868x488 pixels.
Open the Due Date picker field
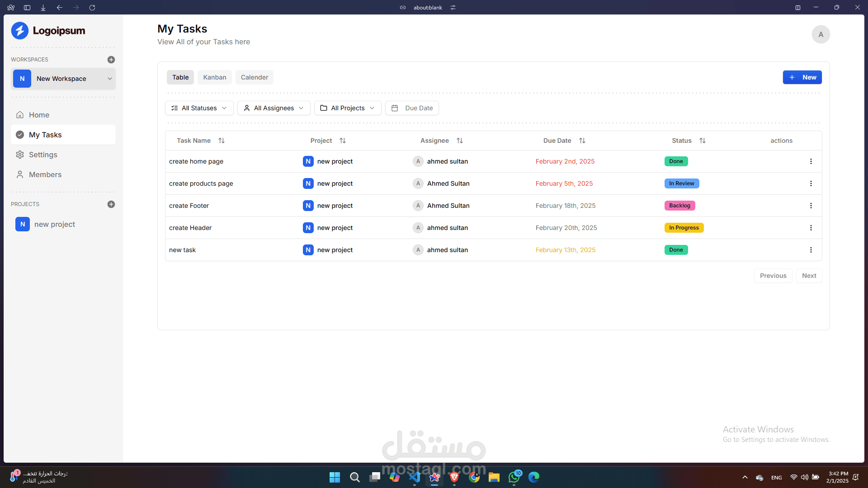pos(412,108)
